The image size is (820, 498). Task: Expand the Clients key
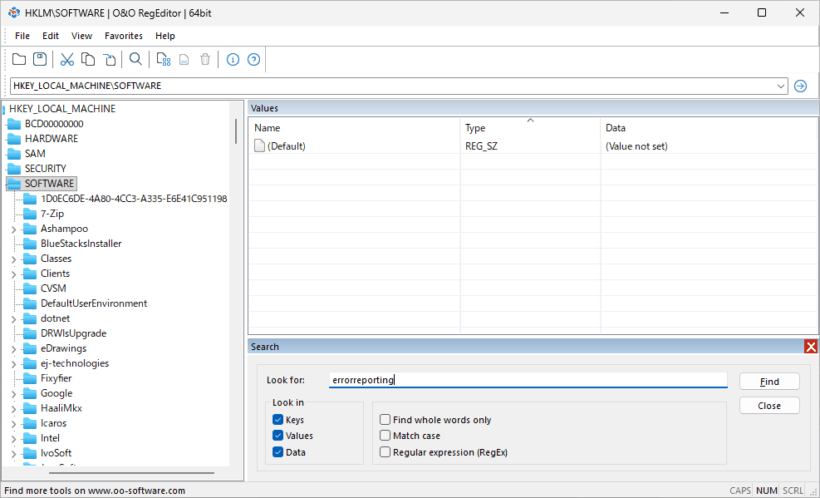pos(14,274)
